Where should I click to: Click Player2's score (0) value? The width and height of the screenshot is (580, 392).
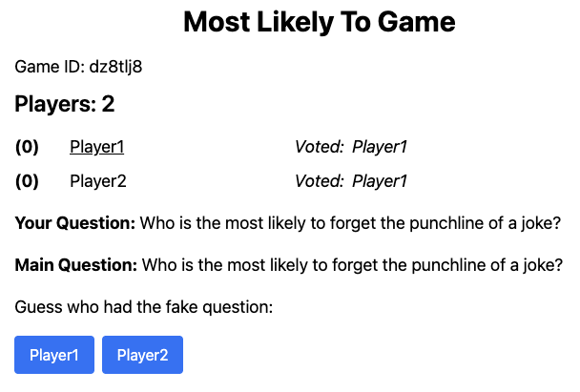27,181
